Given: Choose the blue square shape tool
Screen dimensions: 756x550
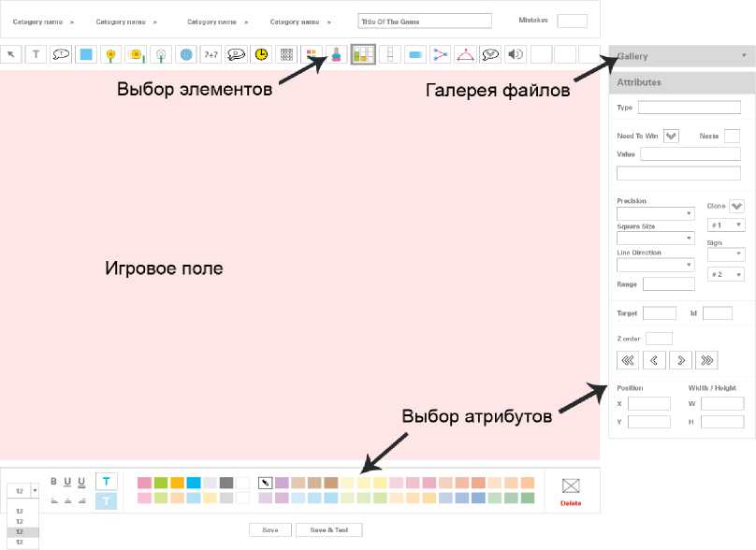Looking at the screenshot, I should pos(86,54).
